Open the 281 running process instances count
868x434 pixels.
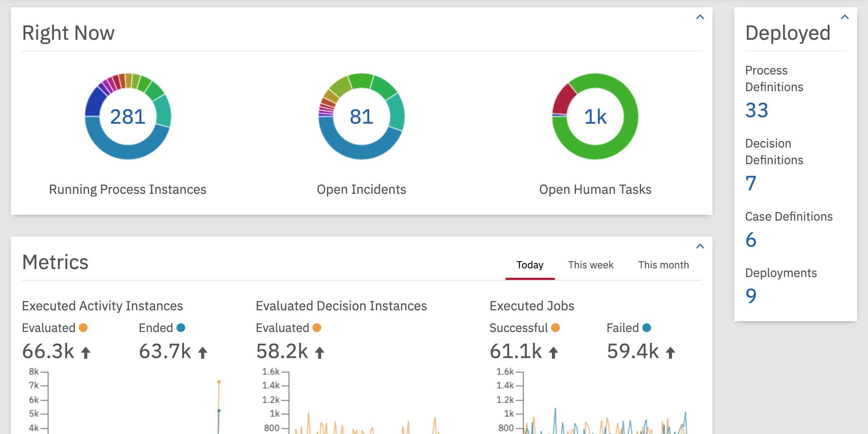pos(128,117)
